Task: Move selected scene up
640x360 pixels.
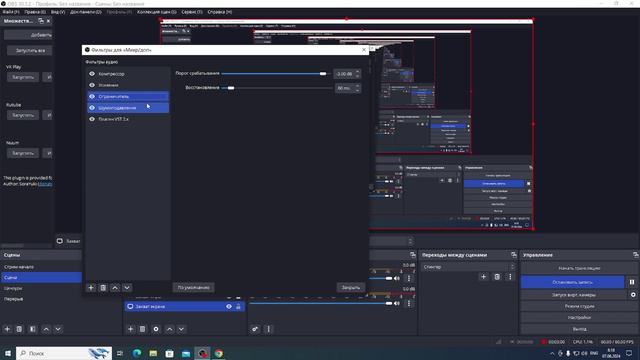Action: [46, 329]
